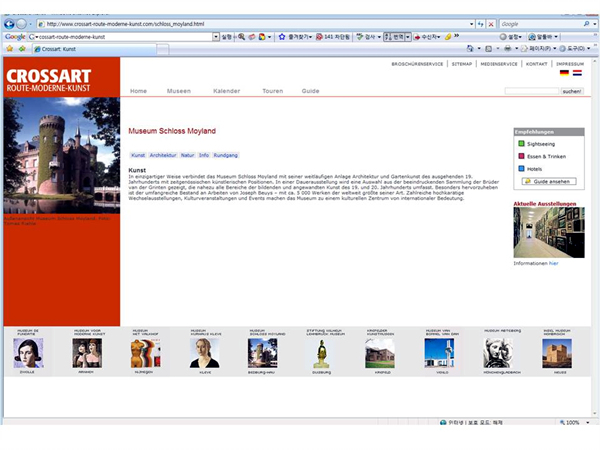The height and width of the screenshot is (450, 600).
Task: Expand the address bar history dropdown
Action: [471, 24]
